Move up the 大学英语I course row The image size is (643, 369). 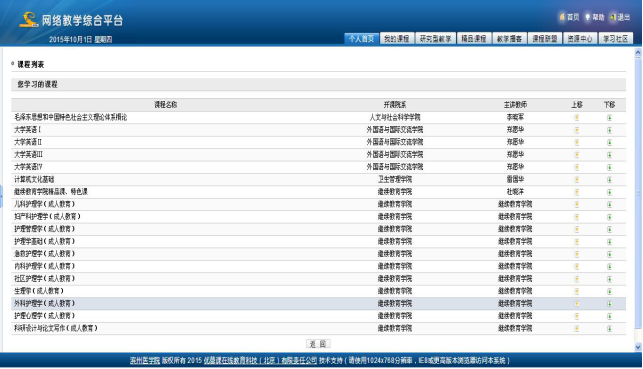pos(577,130)
